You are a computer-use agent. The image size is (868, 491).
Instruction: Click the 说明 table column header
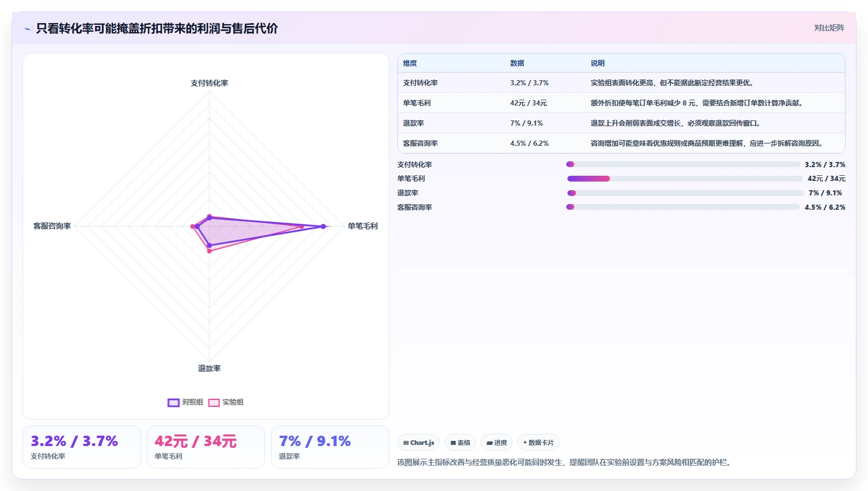tap(598, 63)
